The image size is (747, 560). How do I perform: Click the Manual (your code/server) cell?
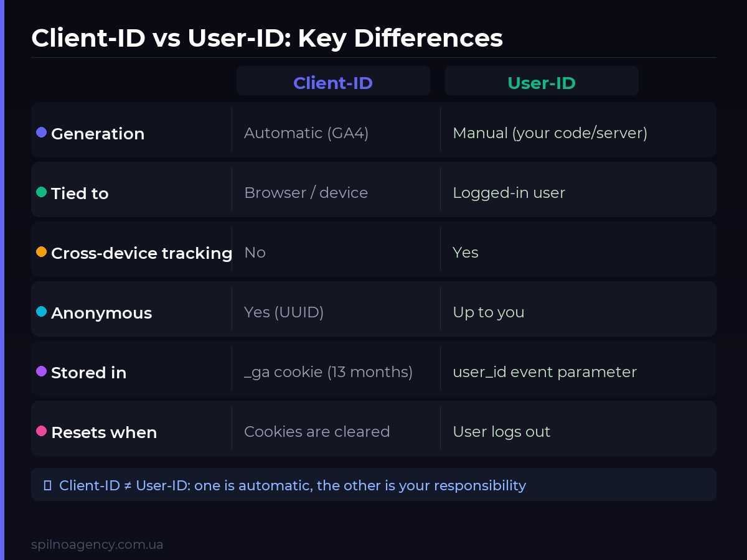click(550, 133)
